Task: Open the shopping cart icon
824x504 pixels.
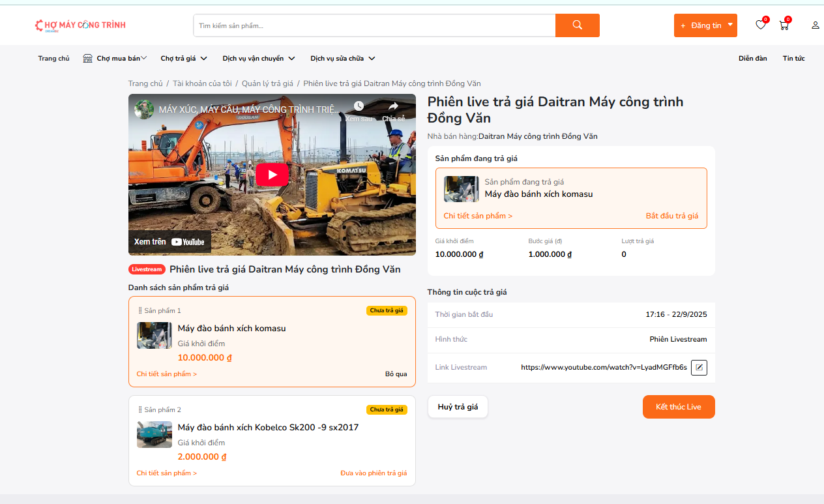Action: click(x=784, y=25)
